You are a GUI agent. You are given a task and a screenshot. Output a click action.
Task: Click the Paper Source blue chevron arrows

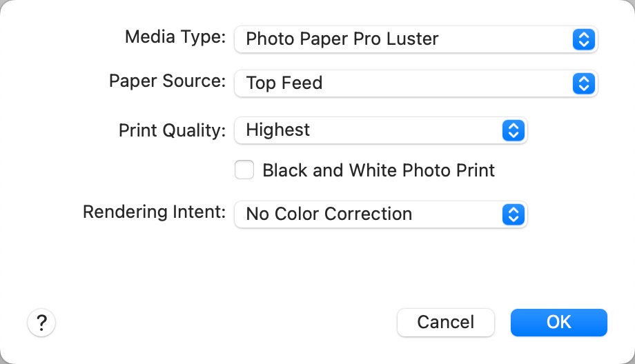click(x=583, y=84)
